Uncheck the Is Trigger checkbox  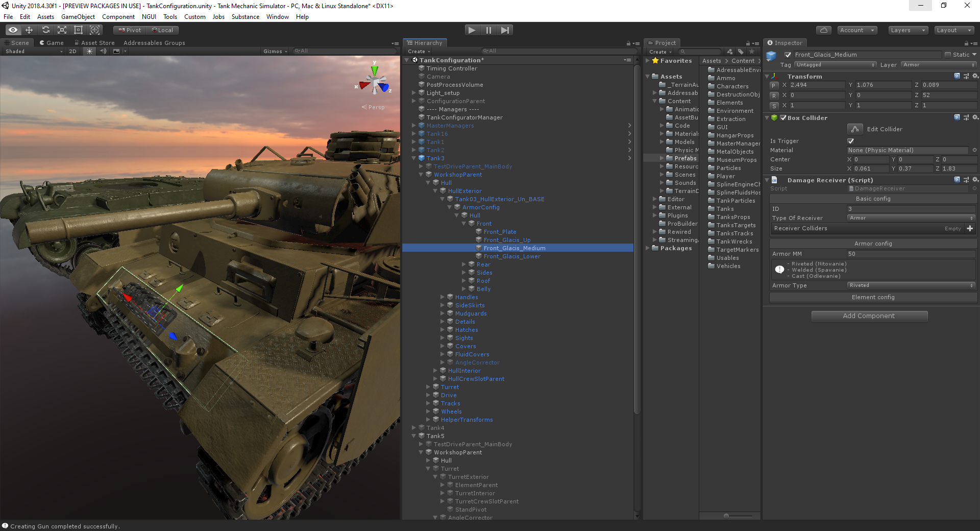coord(850,141)
